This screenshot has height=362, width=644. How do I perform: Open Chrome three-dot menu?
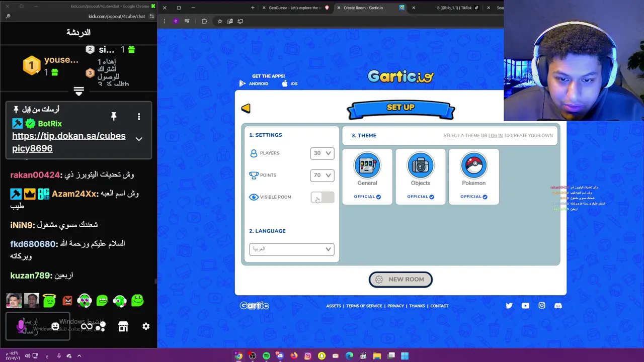pyautogui.click(x=164, y=21)
